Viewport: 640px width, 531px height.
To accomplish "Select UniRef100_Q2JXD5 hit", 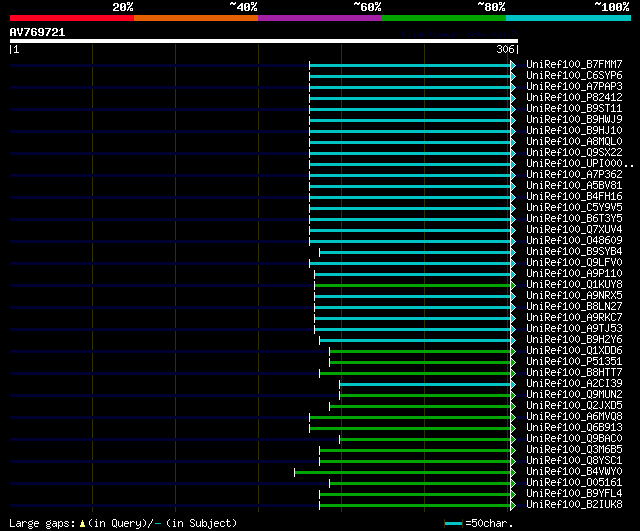I will (574, 406).
